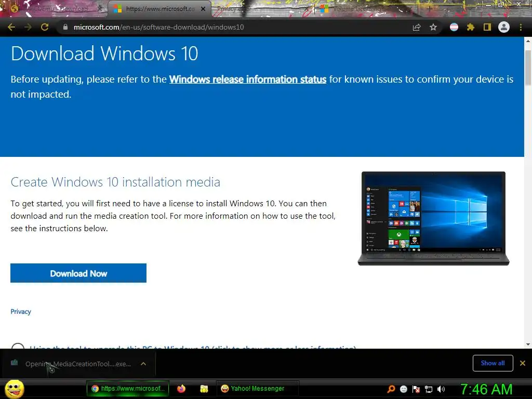Click the orange magnifier tray icon
532x399 pixels.
(x=391, y=389)
